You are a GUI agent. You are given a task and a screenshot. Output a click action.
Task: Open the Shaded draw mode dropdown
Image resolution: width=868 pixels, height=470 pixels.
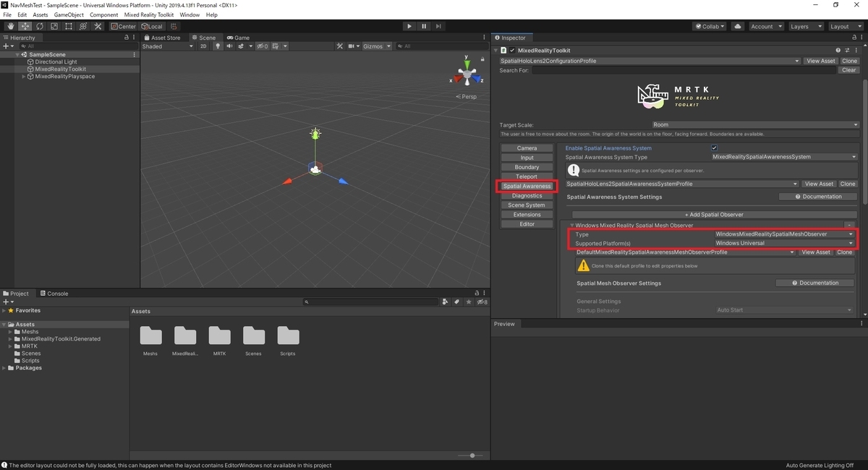click(x=168, y=46)
